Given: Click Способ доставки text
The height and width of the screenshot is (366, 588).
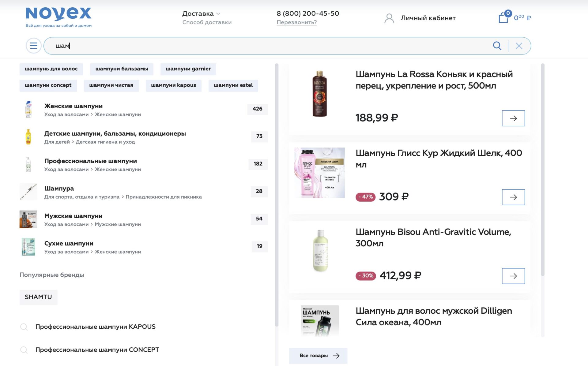Looking at the screenshot, I should tap(207, 22).
